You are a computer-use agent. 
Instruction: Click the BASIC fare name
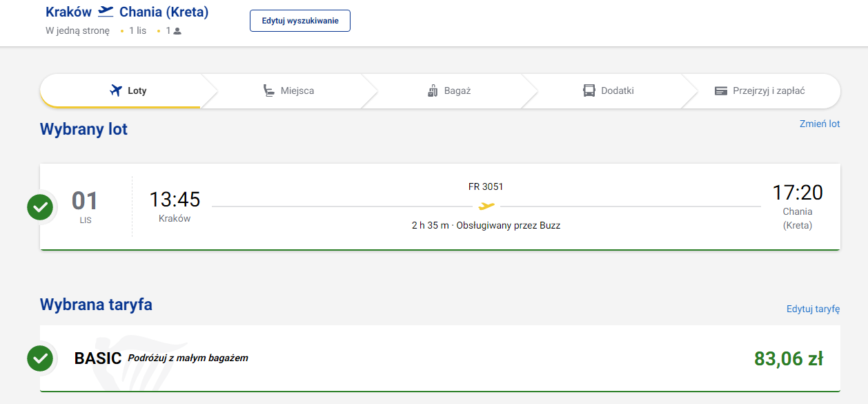point(98,358)
